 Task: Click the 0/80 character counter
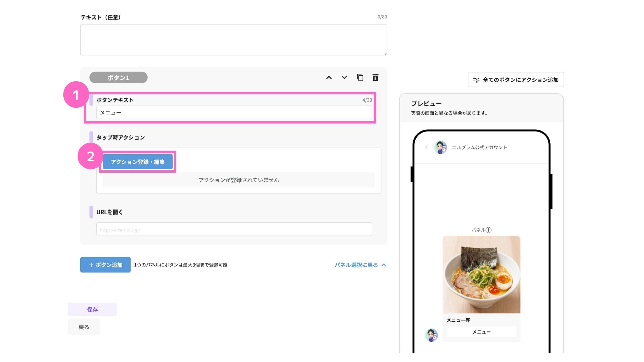[x=382, y=17]
